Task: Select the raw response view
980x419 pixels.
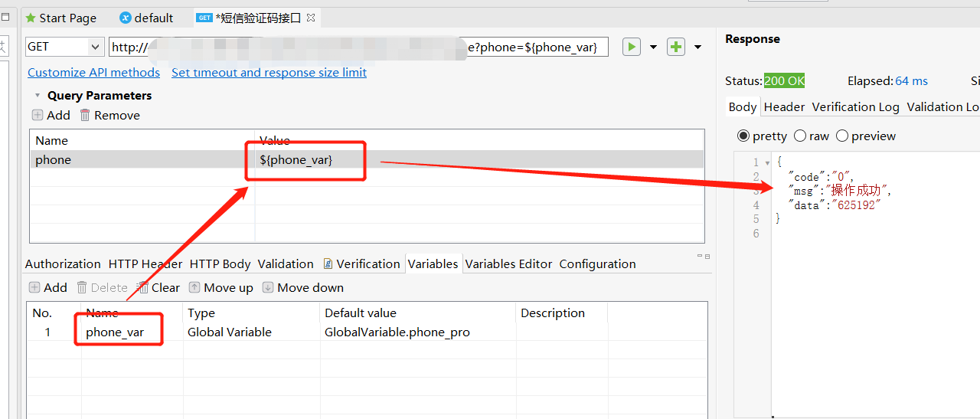Action: coord(800,136)
